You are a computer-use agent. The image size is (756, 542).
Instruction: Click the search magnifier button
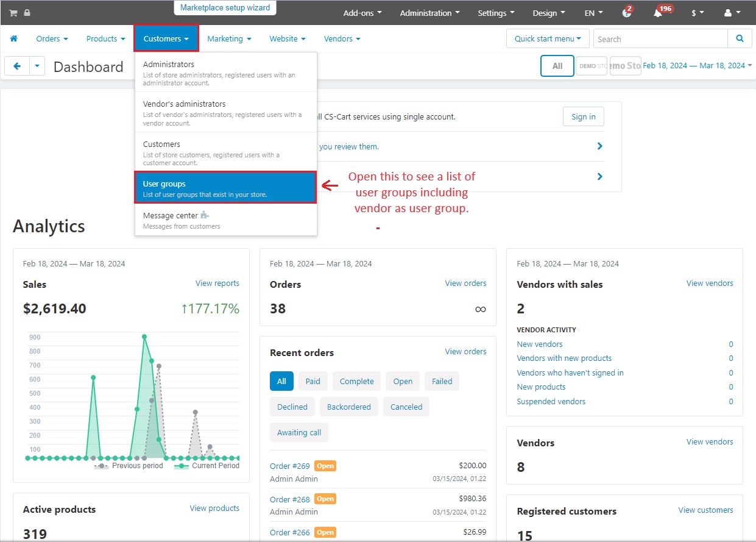coord(740,38)
